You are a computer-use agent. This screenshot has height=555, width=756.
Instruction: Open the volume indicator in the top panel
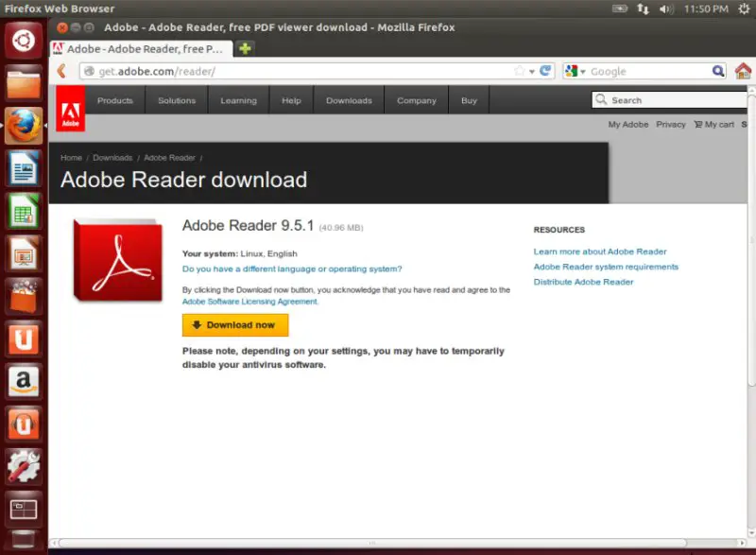click(x=666, y=9)
